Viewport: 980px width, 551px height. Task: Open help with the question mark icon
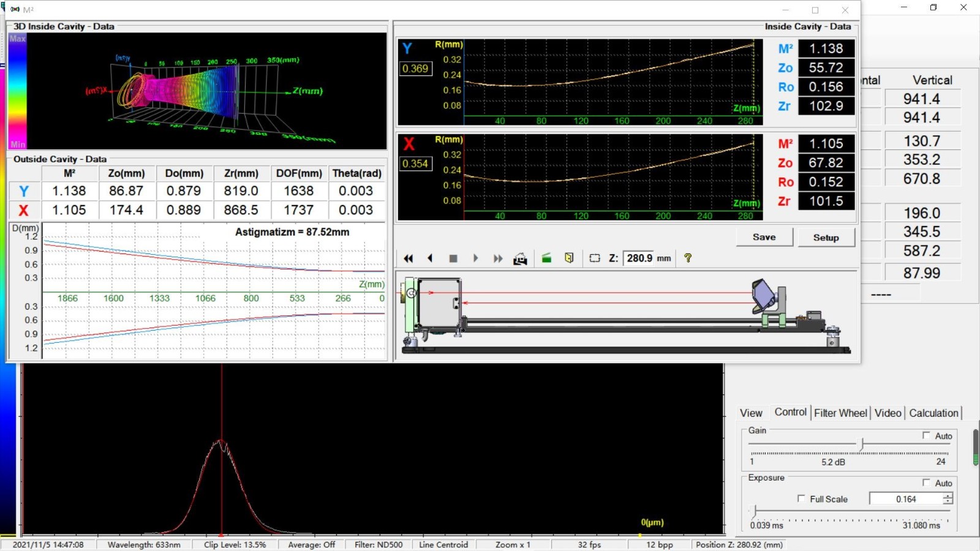tap(688, 258)
